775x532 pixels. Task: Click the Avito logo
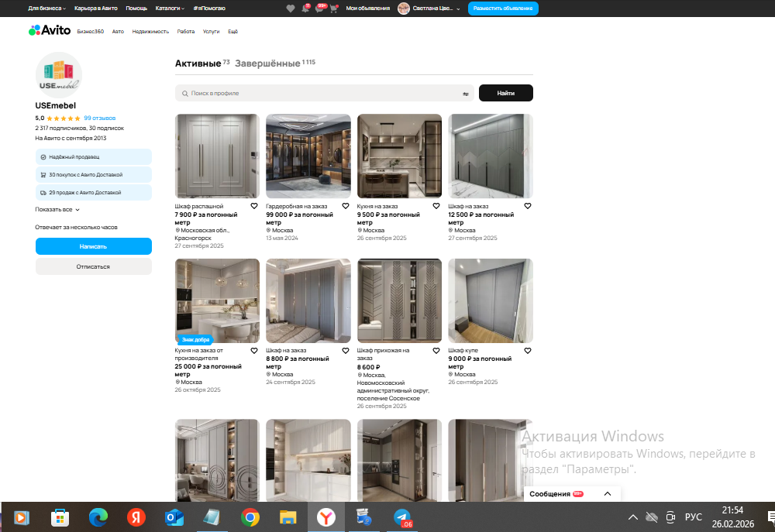point(50,31)
